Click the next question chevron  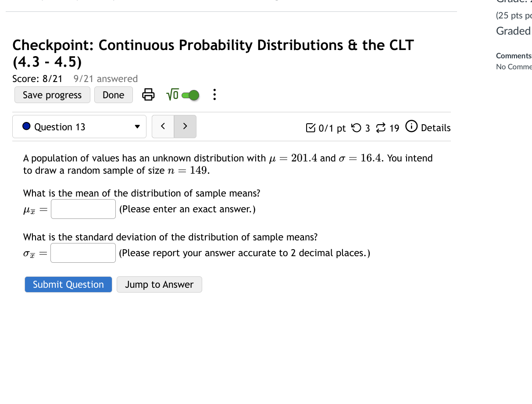(185, 126)
